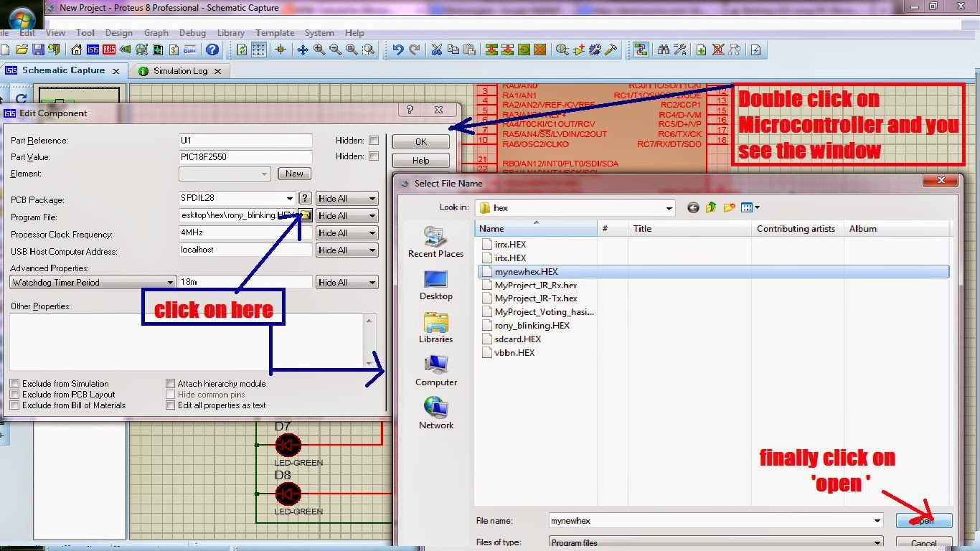Click the Open button in file dialog
Viewport: 980px width, 551px height.
[925, 521]
